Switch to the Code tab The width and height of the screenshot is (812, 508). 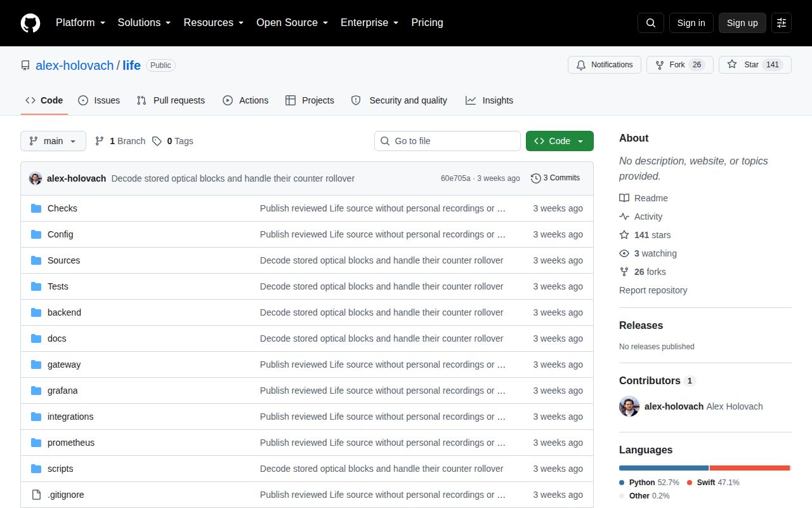(44, 100)
